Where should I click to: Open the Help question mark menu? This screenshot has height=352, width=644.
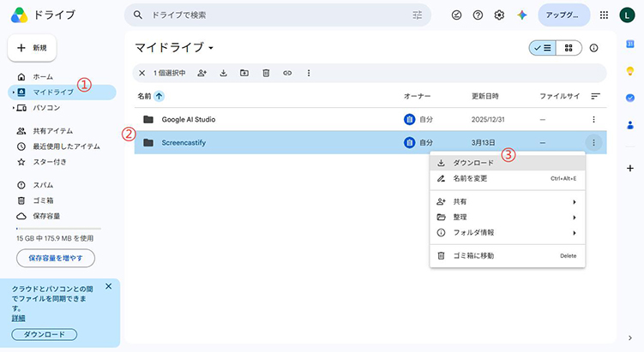coord(478,15)
